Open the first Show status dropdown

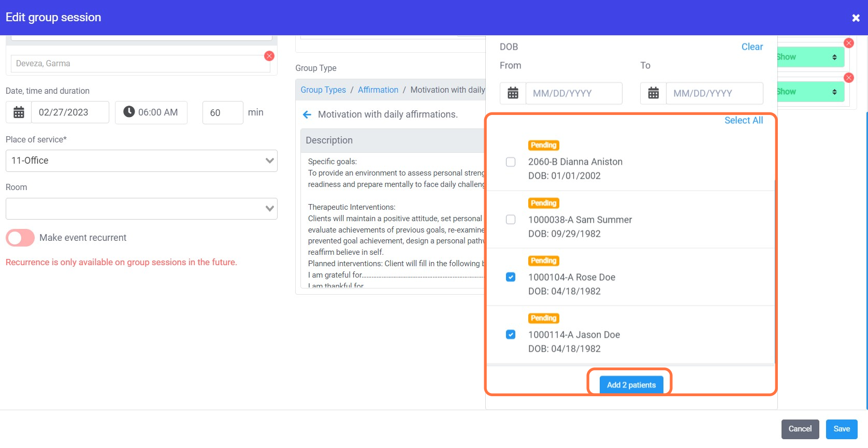(x=810, y=57)
